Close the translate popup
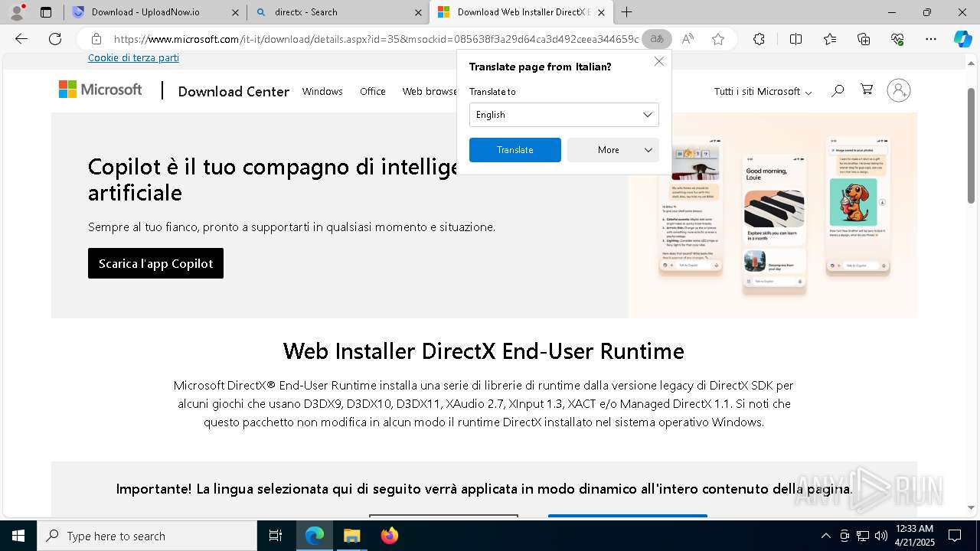Image resolution: width=980 pixels, height=551 pixels. (x=659, y=61)
